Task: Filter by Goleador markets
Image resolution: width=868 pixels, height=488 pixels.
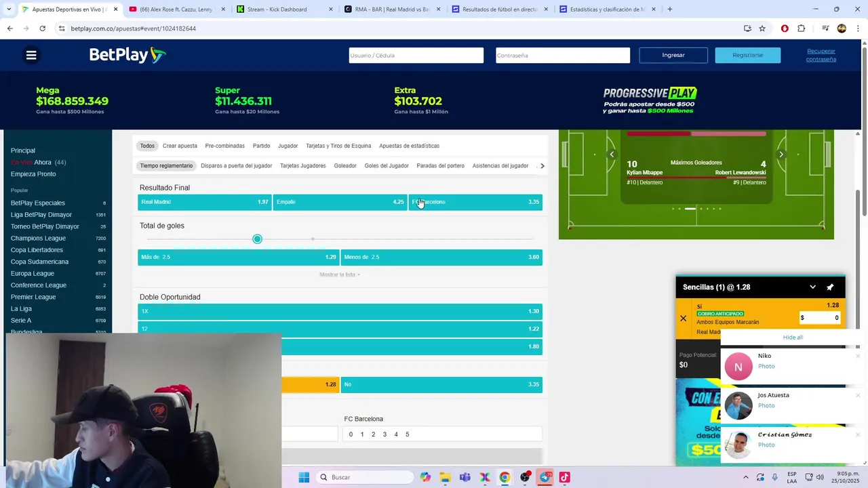Action: (345, 165)
